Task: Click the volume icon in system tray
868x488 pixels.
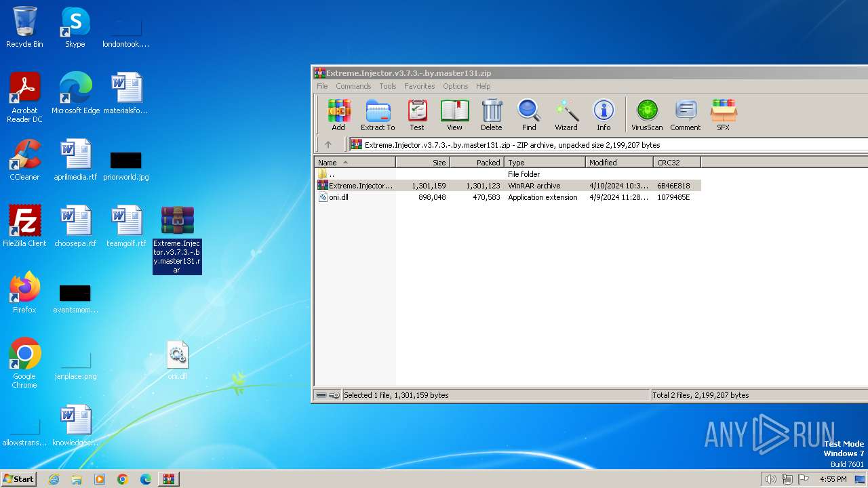Action: point(770,479)
